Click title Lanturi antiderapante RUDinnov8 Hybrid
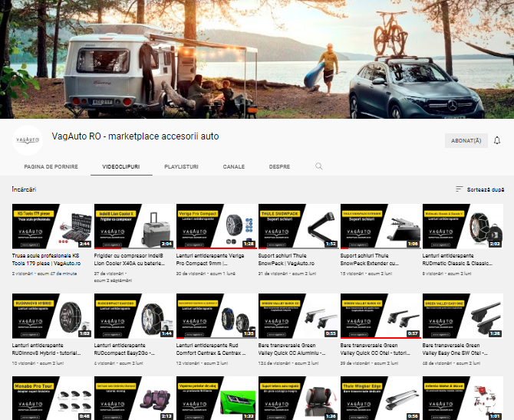 click(46, 349)
